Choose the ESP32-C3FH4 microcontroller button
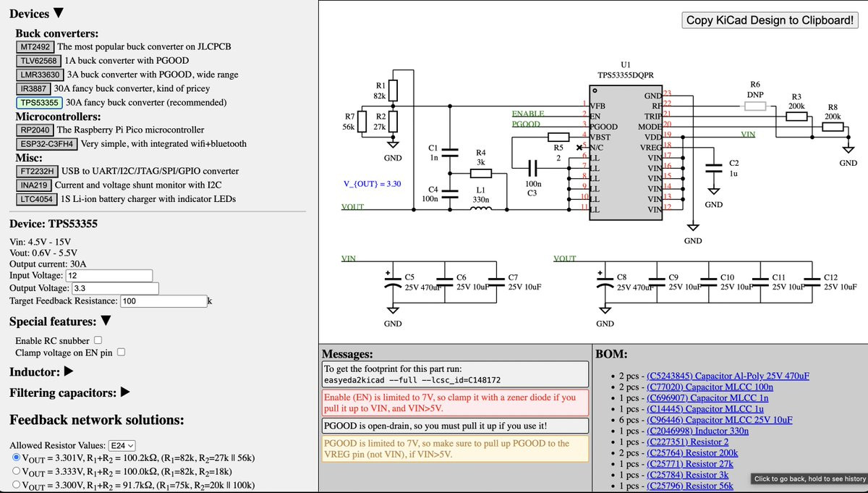The image size is (868, 493). pos(47,143)
